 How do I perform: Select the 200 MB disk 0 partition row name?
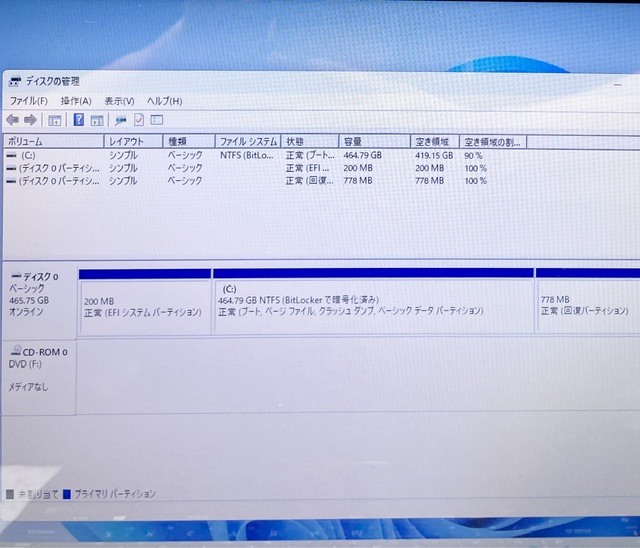pos(59,168)
